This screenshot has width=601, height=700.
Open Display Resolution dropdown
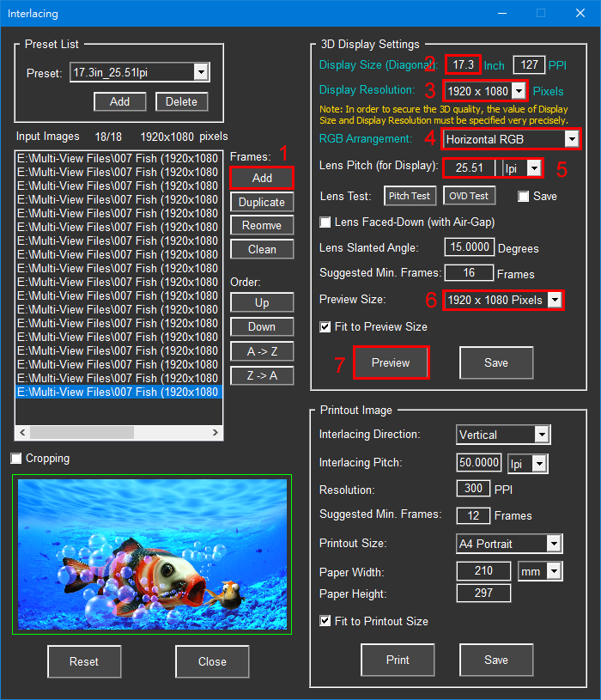click(519, 92)
